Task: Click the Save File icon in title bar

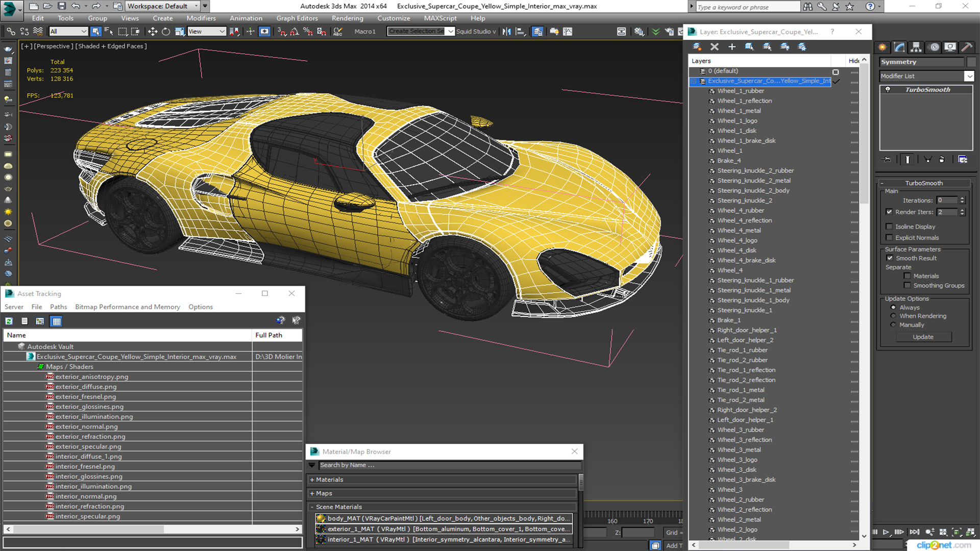Action: point(61,6)
